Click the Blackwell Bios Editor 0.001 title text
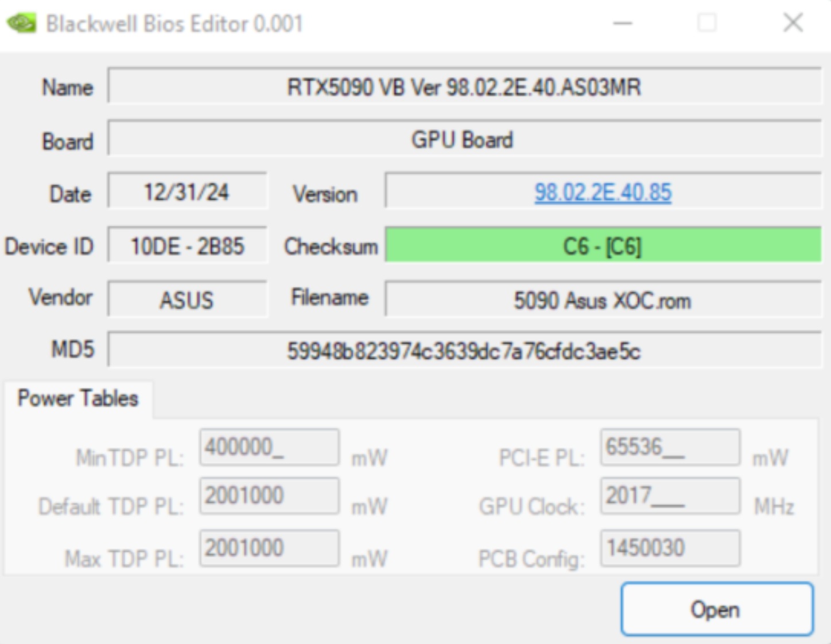This screenshot has width=831, height=644. [x=174, y=24]
